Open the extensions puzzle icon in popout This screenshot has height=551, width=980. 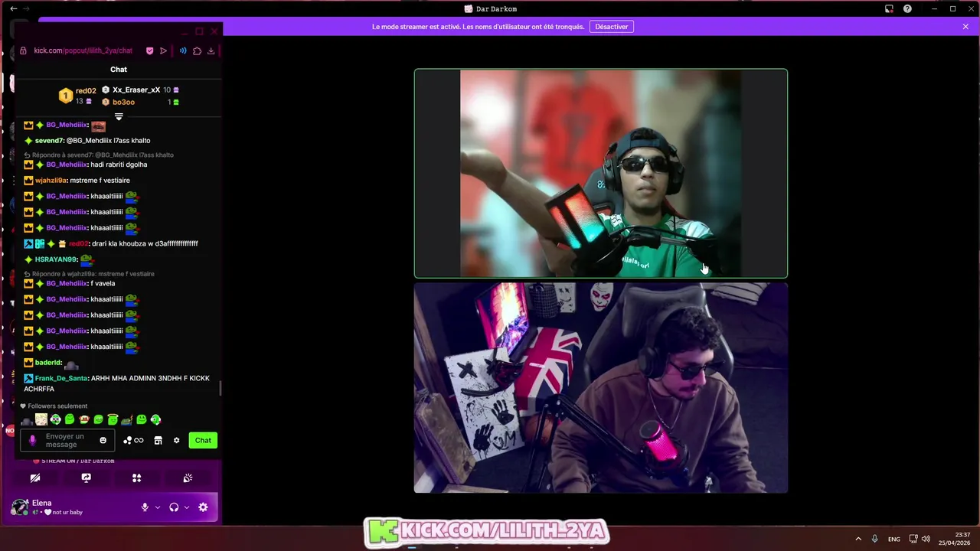point(197,51)
